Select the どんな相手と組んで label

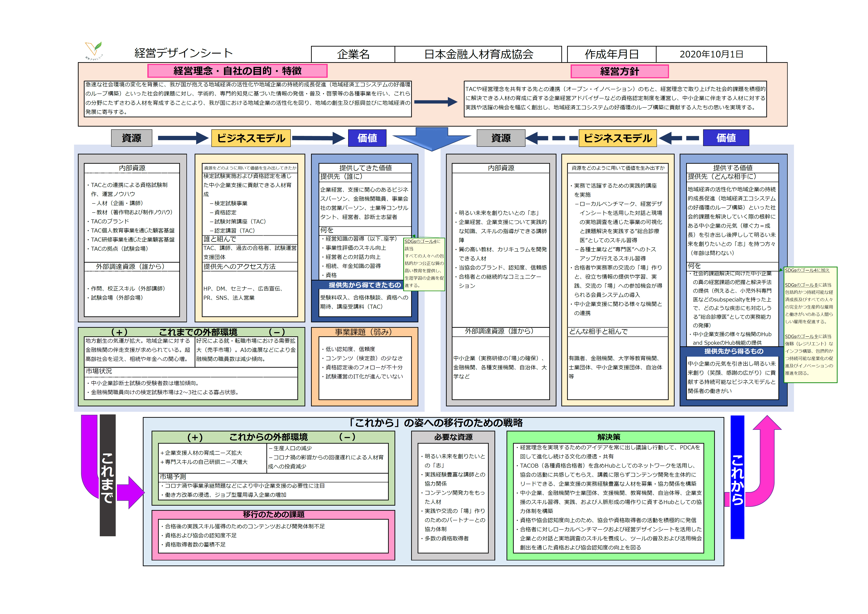pos(598,331)
